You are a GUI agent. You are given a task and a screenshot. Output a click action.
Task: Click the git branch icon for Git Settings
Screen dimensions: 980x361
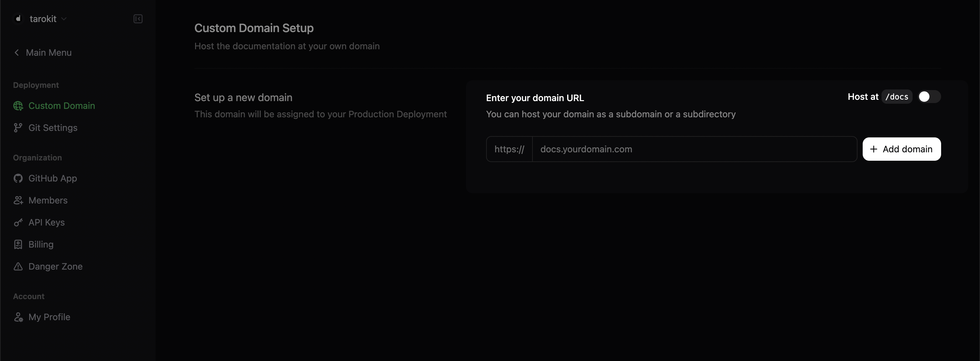[18, 128]
